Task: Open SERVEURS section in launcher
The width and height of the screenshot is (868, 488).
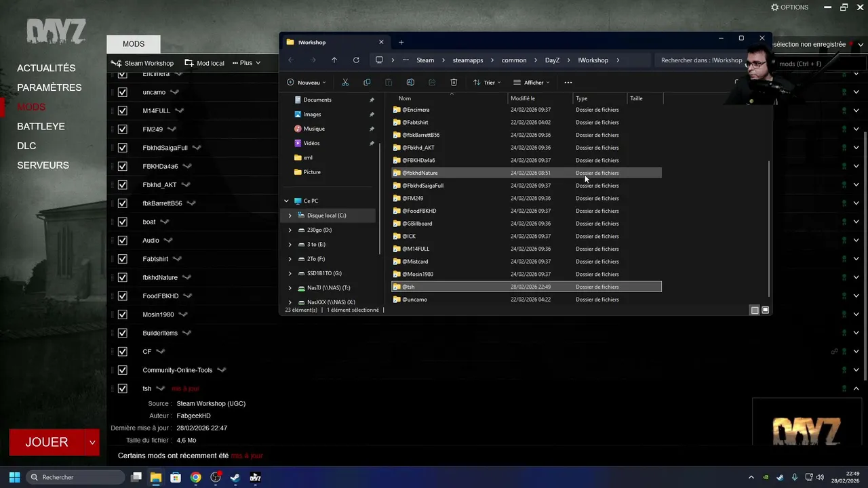Action: (x=43, y=165)
